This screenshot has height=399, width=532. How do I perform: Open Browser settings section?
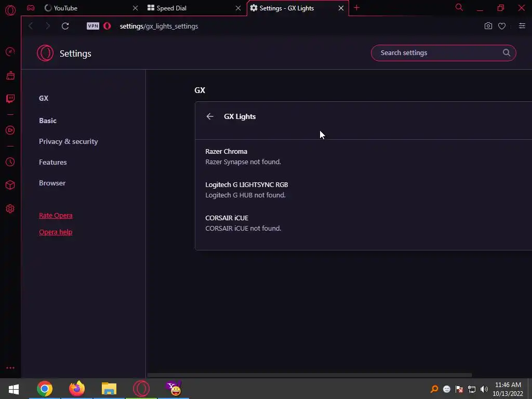click(x=52, y=183)
